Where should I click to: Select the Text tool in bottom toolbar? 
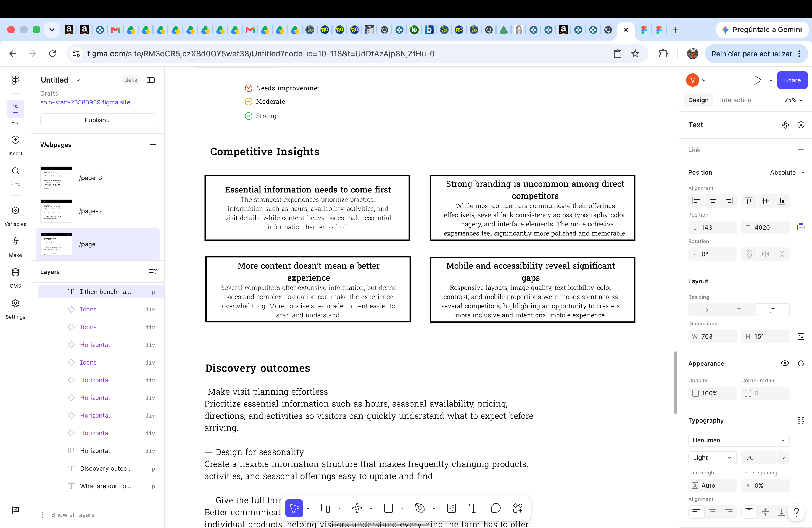click(x=473, y=508)
